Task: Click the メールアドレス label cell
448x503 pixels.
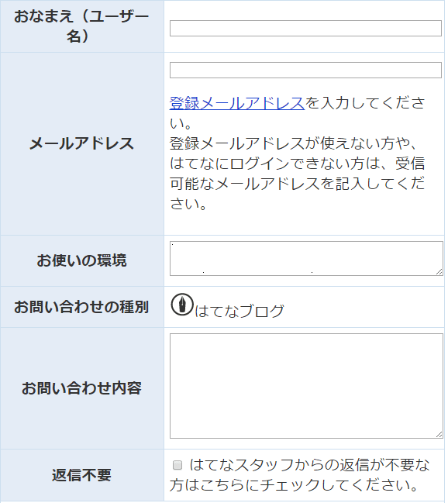Action: click(82, 143)
